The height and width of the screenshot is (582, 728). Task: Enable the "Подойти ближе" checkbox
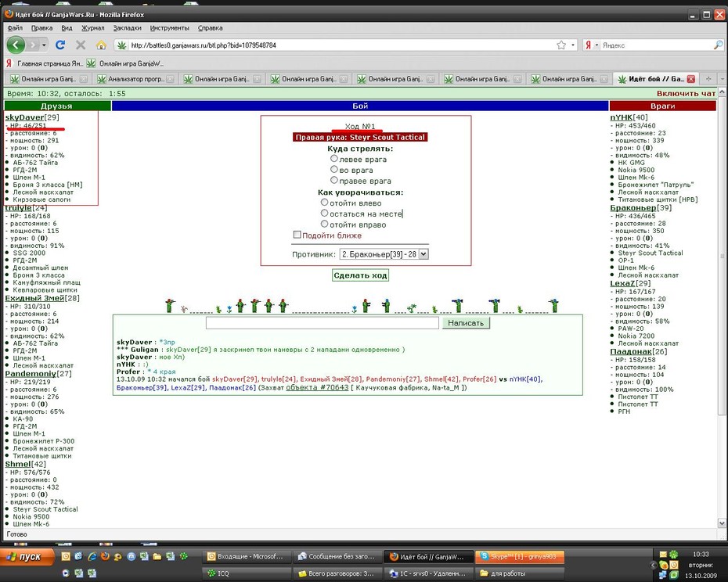297,235
